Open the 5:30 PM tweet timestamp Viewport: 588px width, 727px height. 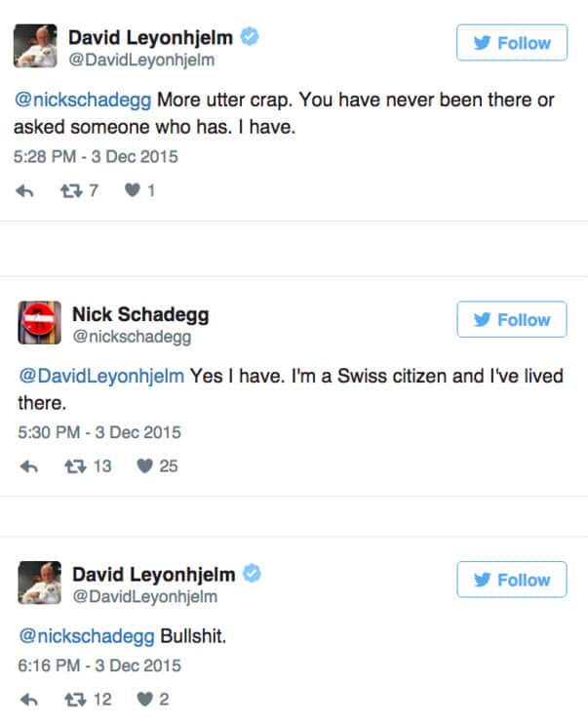click(99, 432)
